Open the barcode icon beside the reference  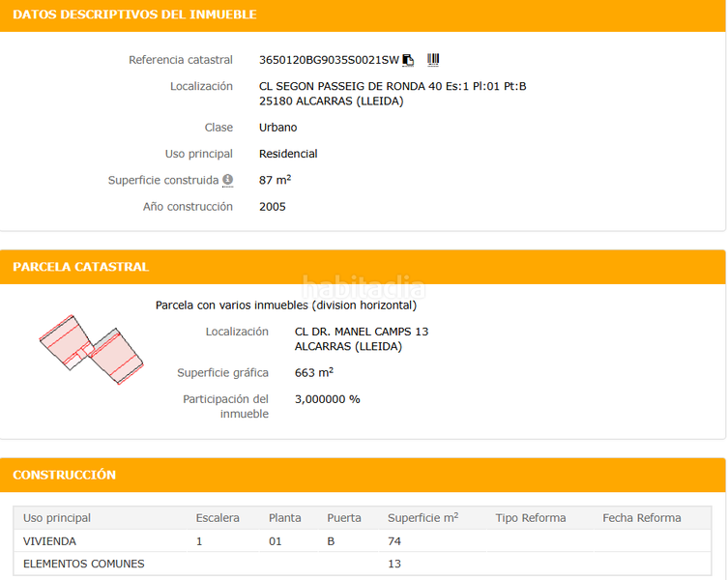point(433,60)
